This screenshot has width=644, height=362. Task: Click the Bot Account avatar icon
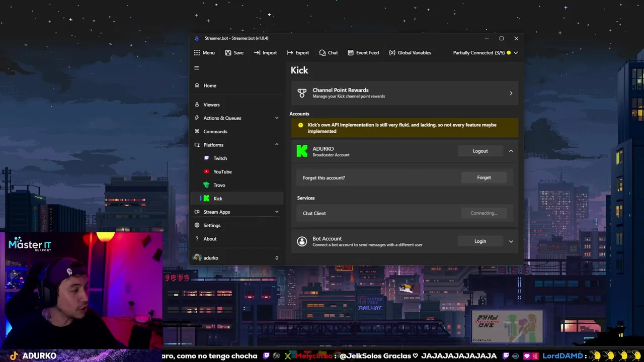click(x=302, y=241)
